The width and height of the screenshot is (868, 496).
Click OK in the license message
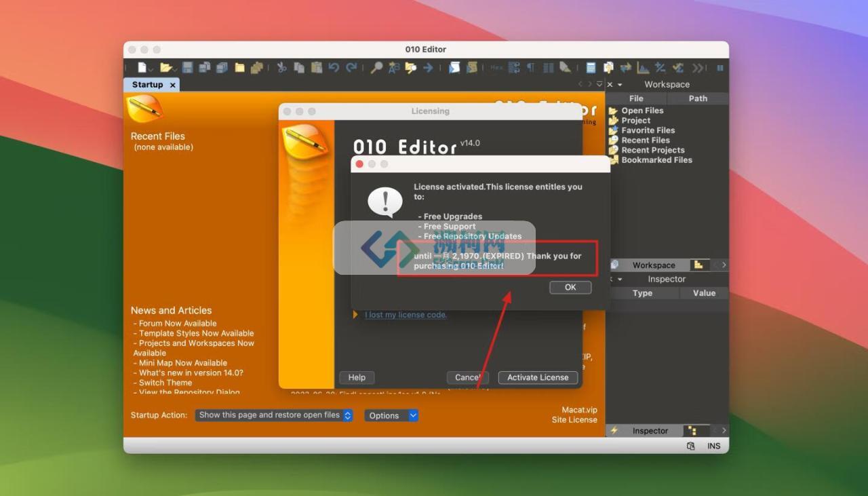[x=570, y=287]
